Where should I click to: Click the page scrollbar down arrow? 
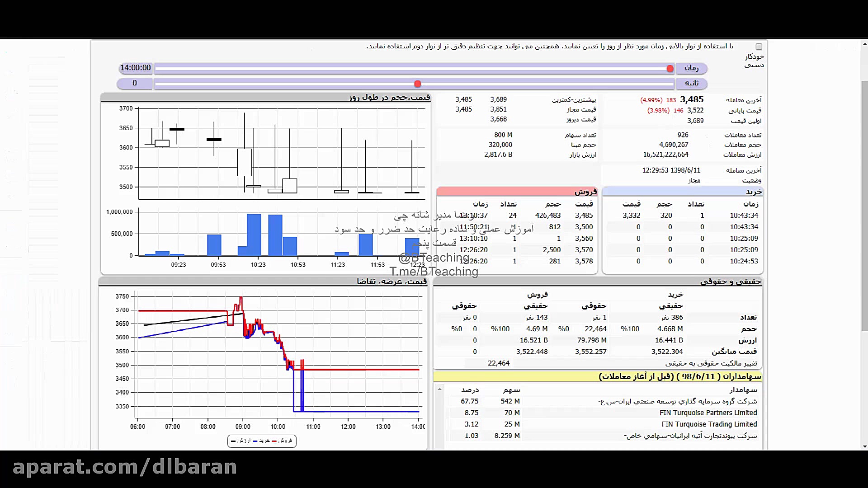864,446
